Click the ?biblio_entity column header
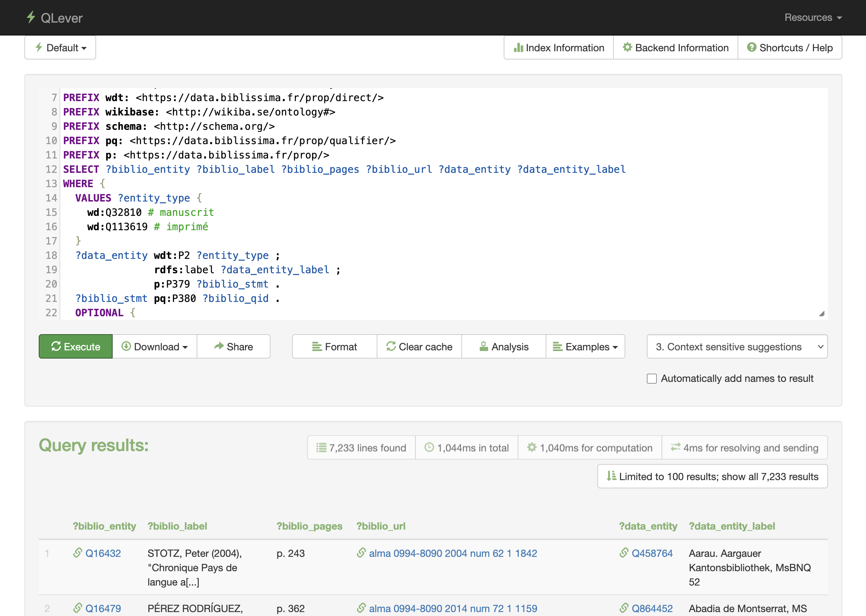The image size is (866, 616). coord(104,526)
